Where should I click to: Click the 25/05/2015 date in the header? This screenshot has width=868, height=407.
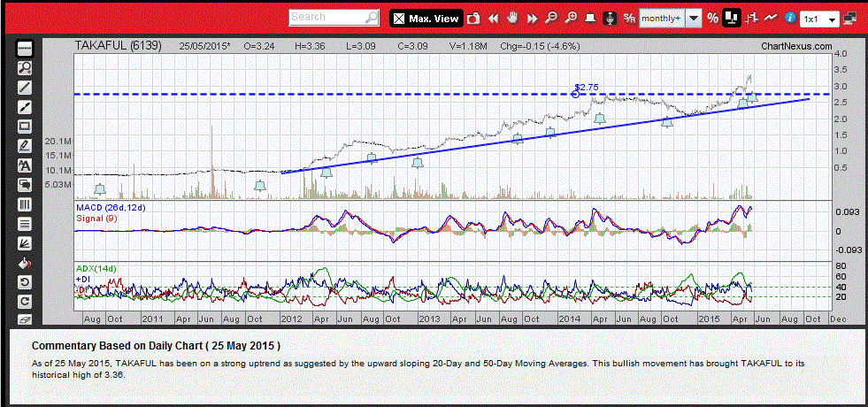point(204,47)
